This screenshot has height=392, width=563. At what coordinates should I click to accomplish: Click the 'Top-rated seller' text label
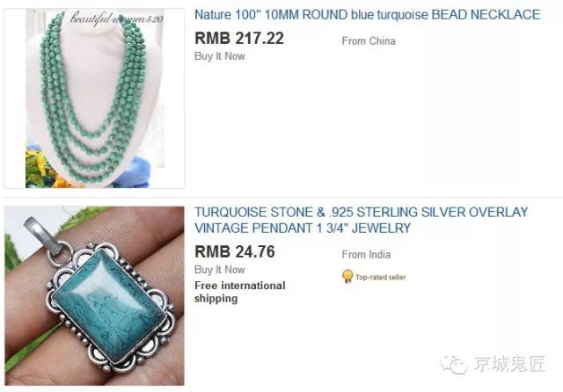(x=381, y=277)
